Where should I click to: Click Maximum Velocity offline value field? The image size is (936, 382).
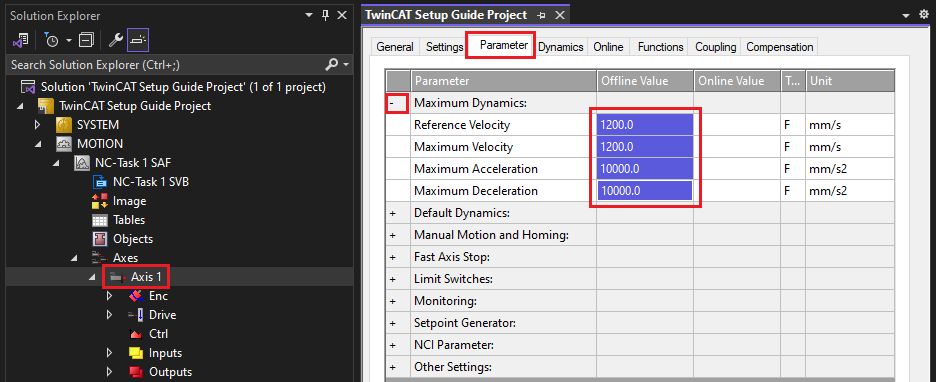[x=645, y=147]
